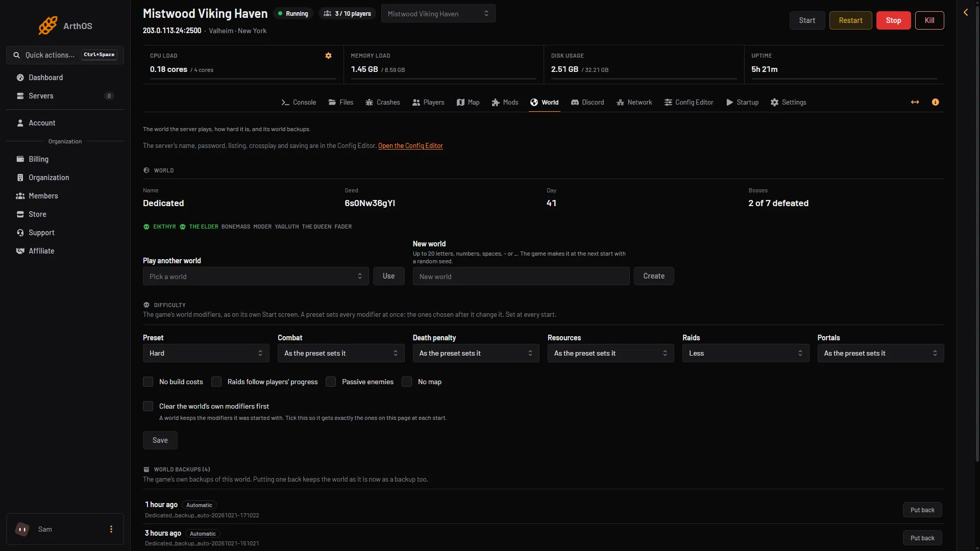
Task: Open the Preset dropdown showing Hard
Action: pos(206,353)
